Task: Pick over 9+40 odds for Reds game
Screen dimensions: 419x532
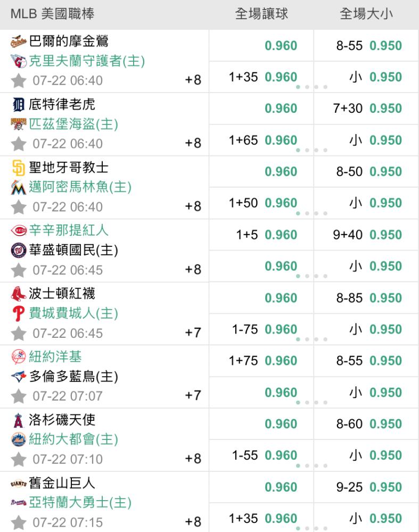Action: [366, 235]
